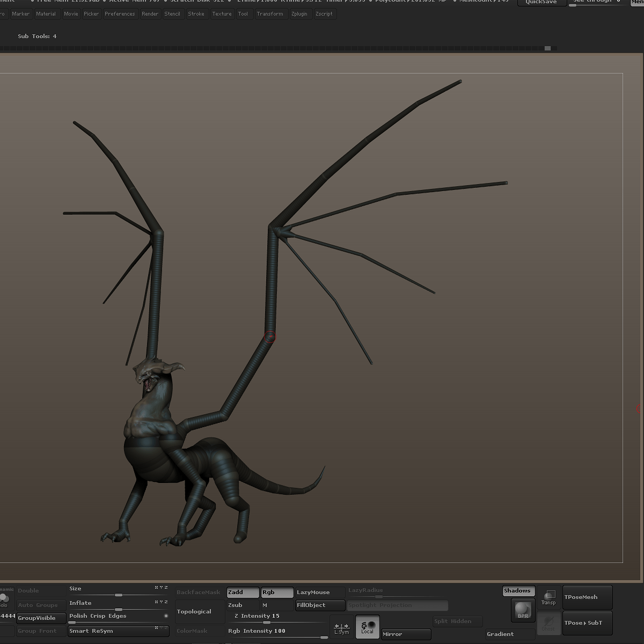Toggle Gradient color option
This screenshot has width=644, height=644.
(510, 634)
